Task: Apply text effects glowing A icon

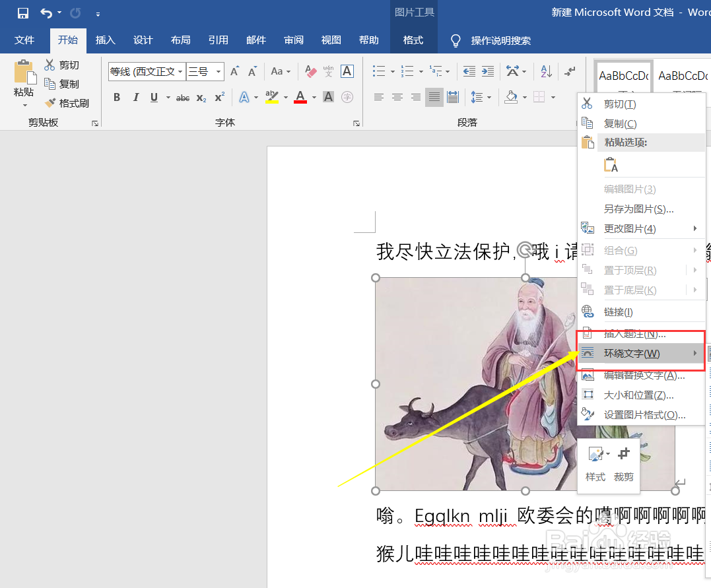Action: pos(244,97)
